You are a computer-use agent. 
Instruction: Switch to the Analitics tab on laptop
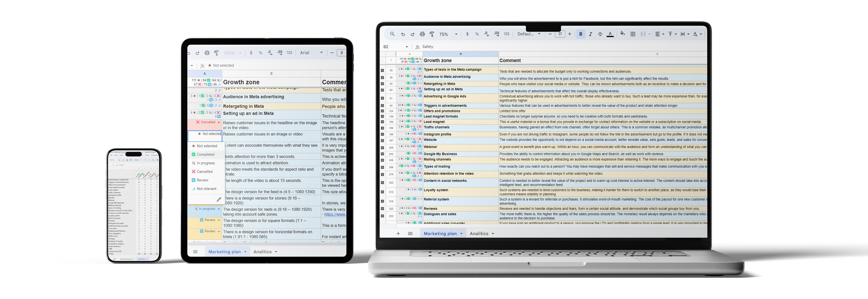(x=479, y=234)
